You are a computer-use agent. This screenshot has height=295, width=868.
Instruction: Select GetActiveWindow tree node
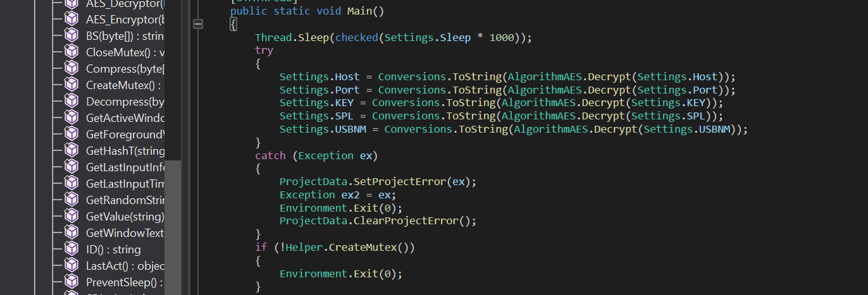[125, 118]
